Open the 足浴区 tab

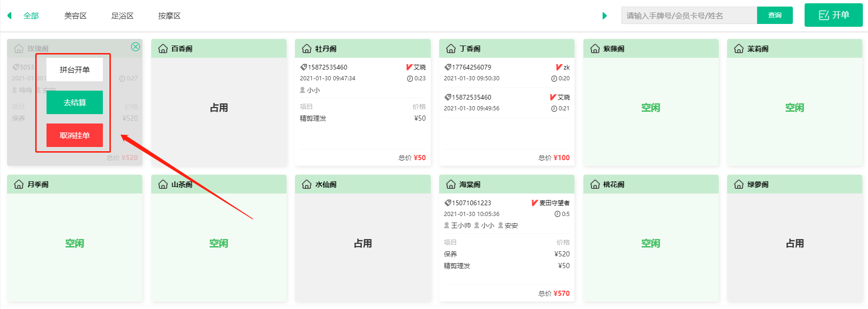pos(122,16)
